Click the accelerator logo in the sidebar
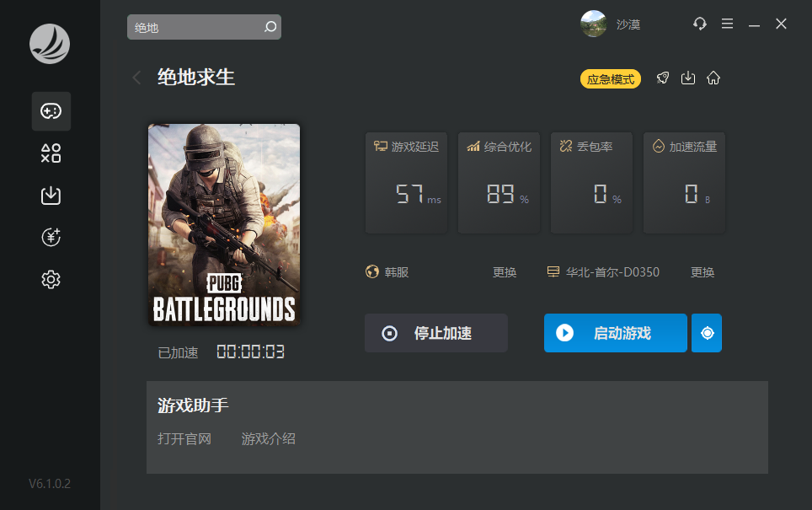The image size is (812, 510). click(50, 44)
